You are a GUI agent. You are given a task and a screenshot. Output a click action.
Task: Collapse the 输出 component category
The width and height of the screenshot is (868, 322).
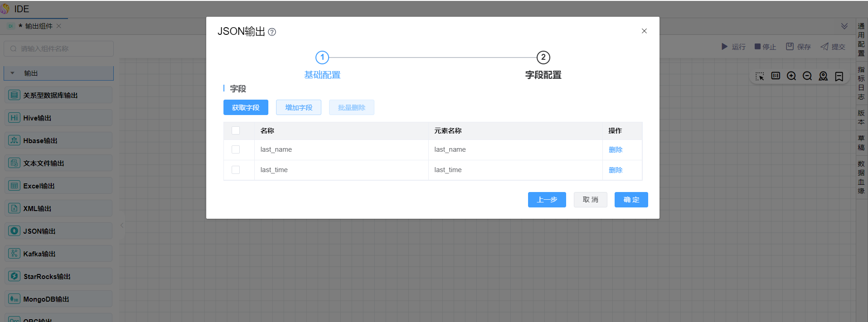13,73
